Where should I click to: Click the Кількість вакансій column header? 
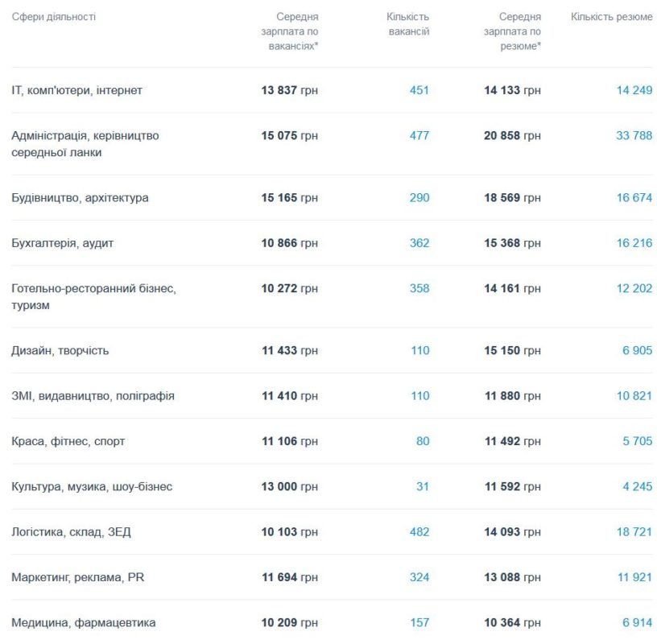click(x=407, y=24)
